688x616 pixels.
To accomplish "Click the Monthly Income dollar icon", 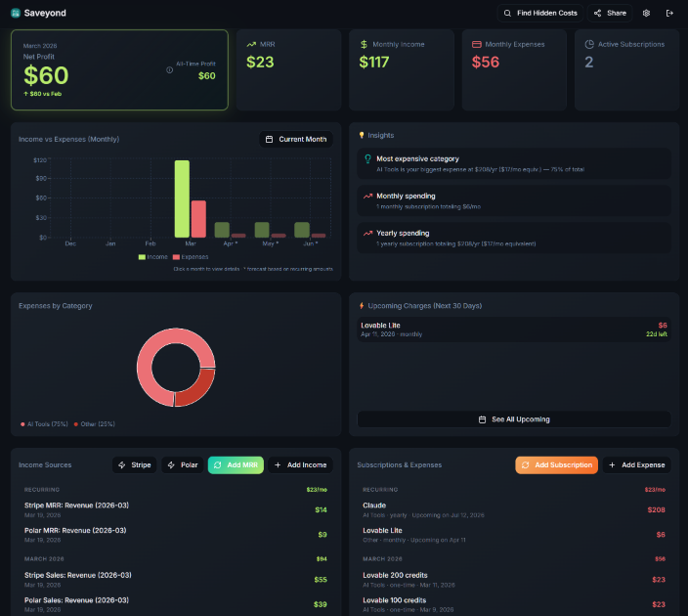I will click(364, 44).
